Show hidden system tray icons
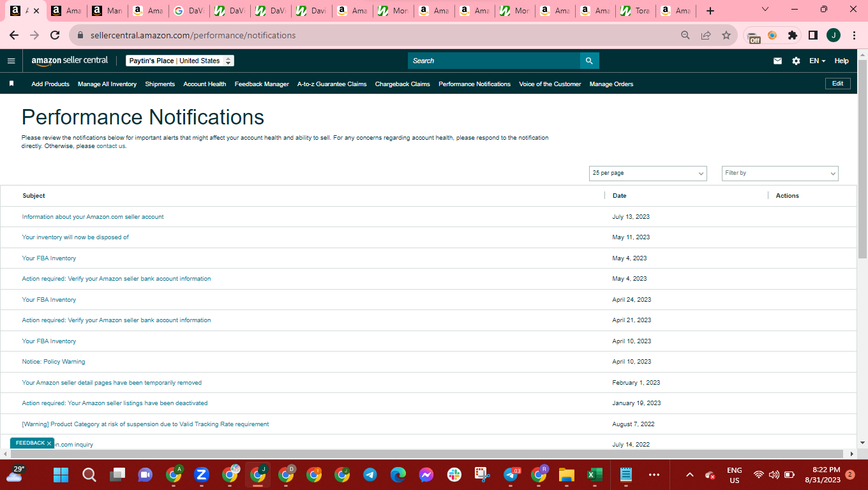 690,475
